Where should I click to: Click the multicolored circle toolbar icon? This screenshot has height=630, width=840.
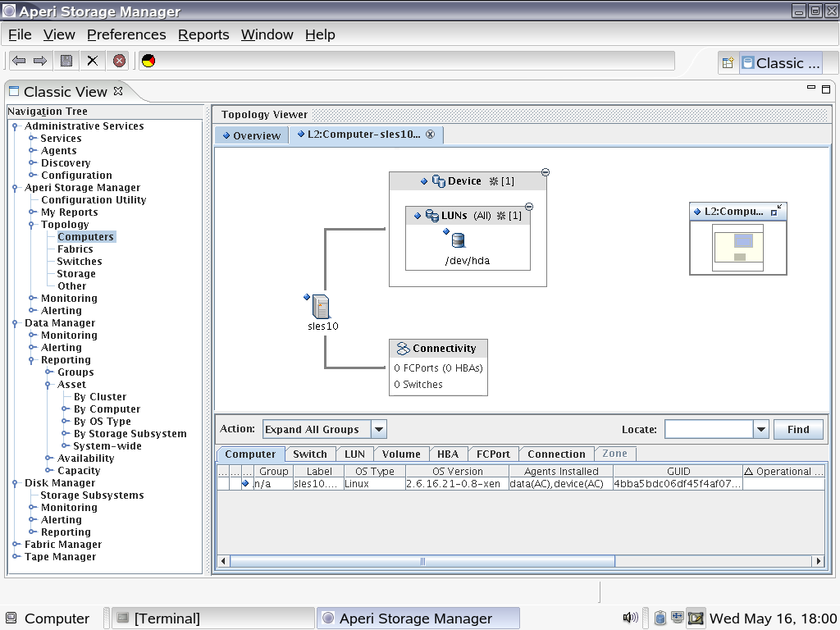pyautogui.click(x=148, y=61)
